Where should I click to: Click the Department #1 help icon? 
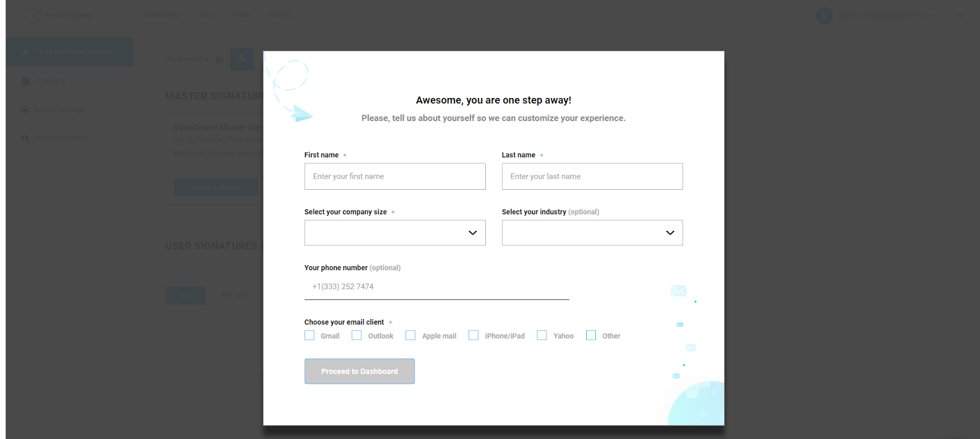point(219,59)
